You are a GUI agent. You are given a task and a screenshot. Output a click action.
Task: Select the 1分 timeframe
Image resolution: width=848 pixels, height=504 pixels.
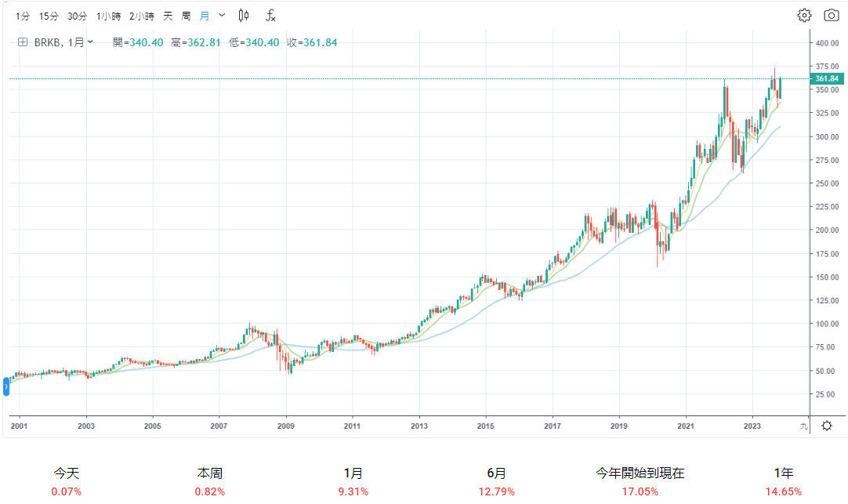[23, 16]
